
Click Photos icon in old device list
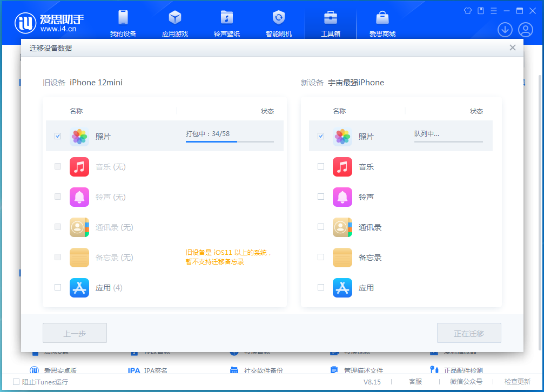click(79, 136)
